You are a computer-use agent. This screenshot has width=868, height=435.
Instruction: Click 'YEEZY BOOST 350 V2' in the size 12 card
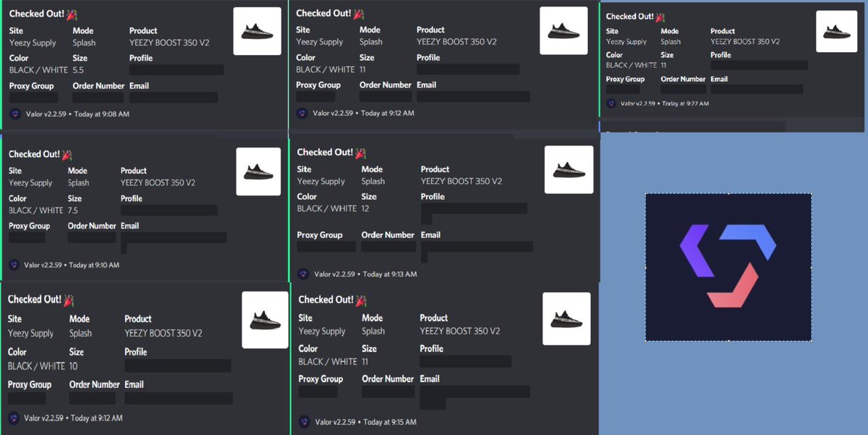pyautogui.click(x=461, y=182)
